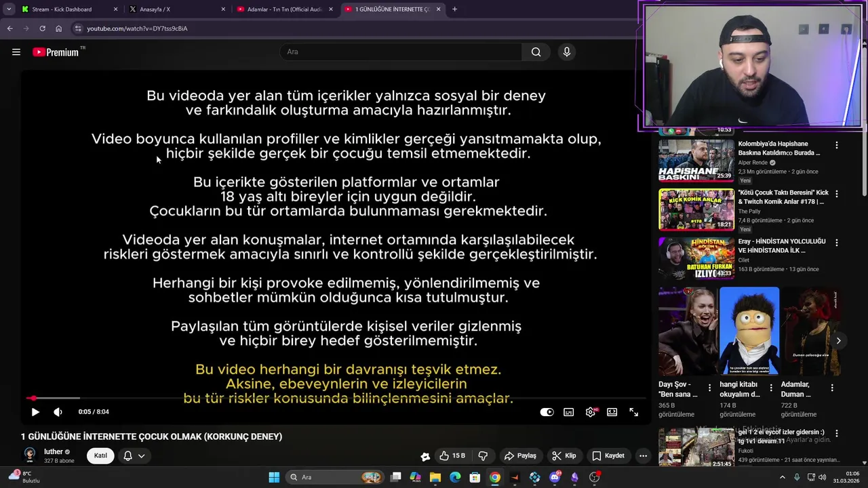Open File Explorer from taskbar
868x488 pixels.
click(x=435, y=477)
